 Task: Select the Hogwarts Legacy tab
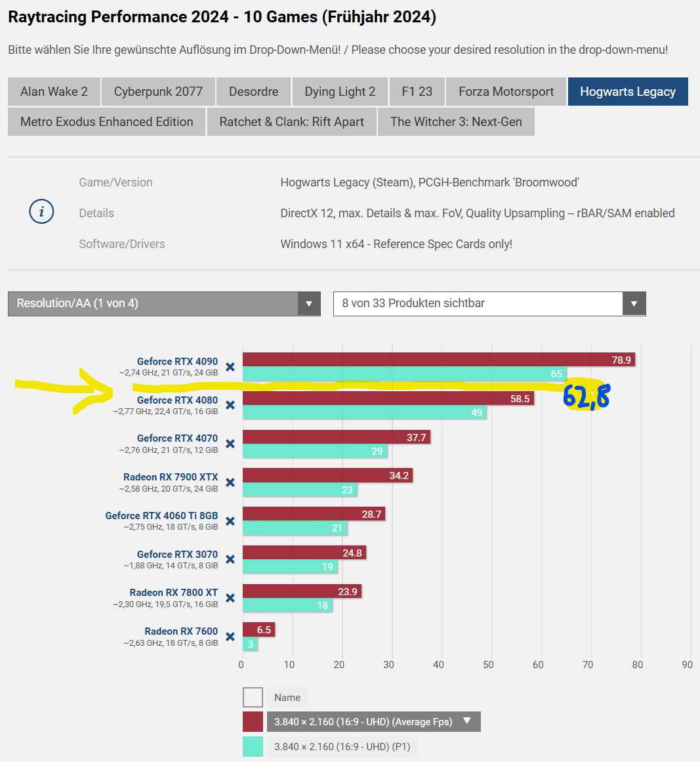628,91
